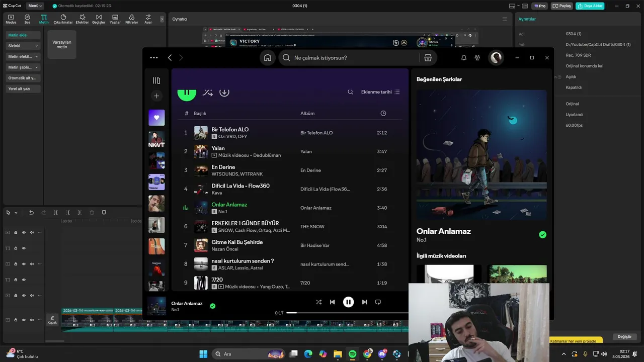Click the Kapak cover edit button

52,320
